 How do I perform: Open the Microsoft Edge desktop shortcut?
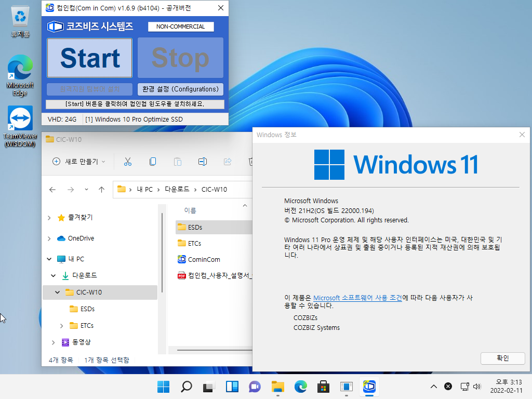point(20,75)
